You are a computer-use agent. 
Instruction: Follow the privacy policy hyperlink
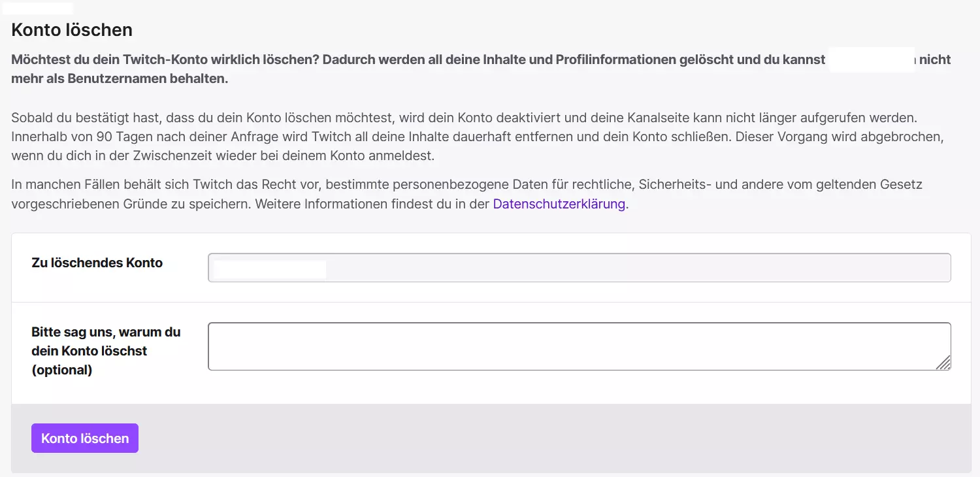tap(559, 204)
